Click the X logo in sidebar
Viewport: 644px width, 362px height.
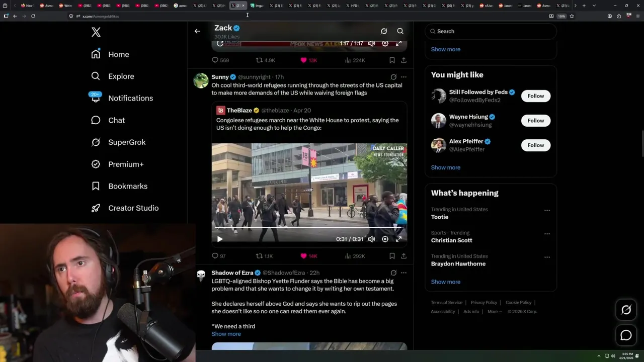96,33
